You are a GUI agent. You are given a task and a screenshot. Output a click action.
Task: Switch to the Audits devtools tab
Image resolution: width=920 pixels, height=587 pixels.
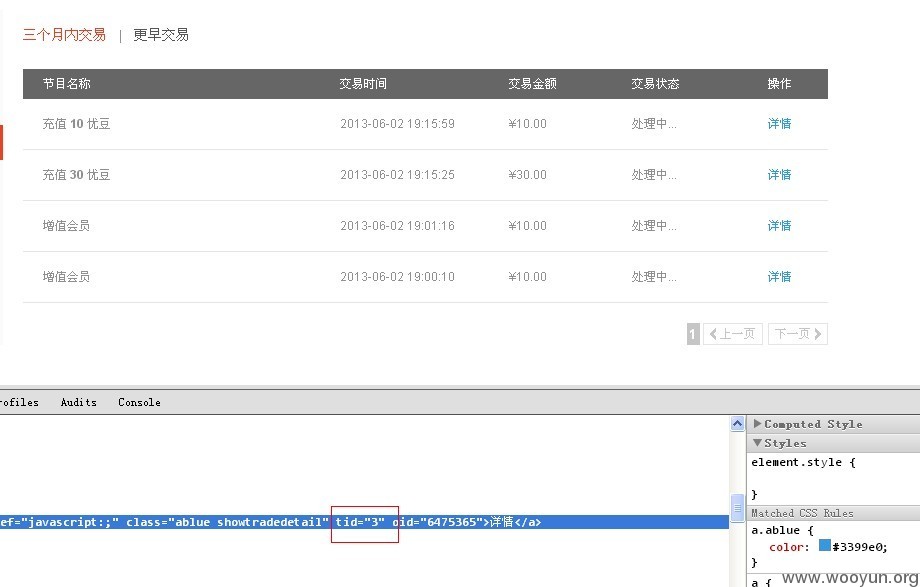79,402
